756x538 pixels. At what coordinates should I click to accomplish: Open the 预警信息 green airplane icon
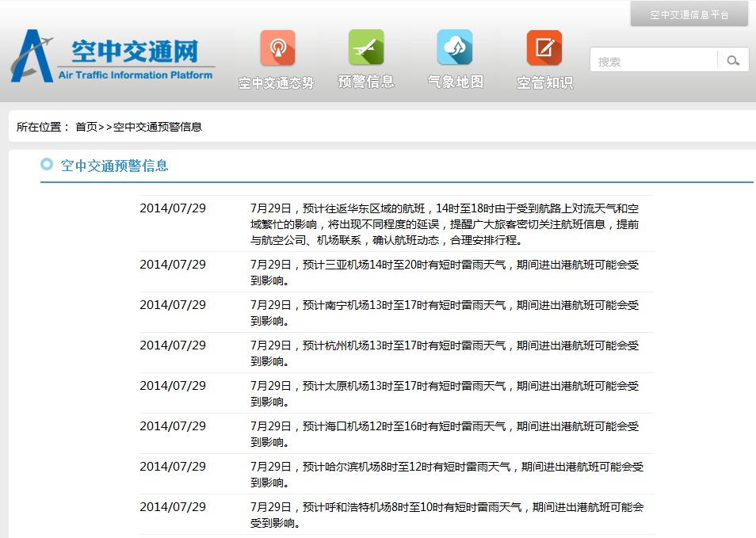point(366,48)
